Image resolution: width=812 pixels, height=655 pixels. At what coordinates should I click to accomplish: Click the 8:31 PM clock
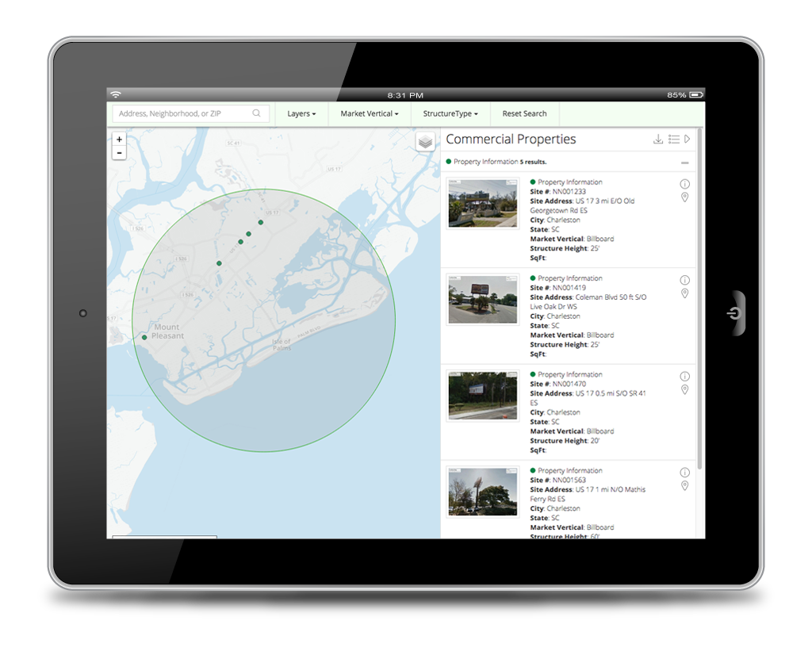[405, 95]
